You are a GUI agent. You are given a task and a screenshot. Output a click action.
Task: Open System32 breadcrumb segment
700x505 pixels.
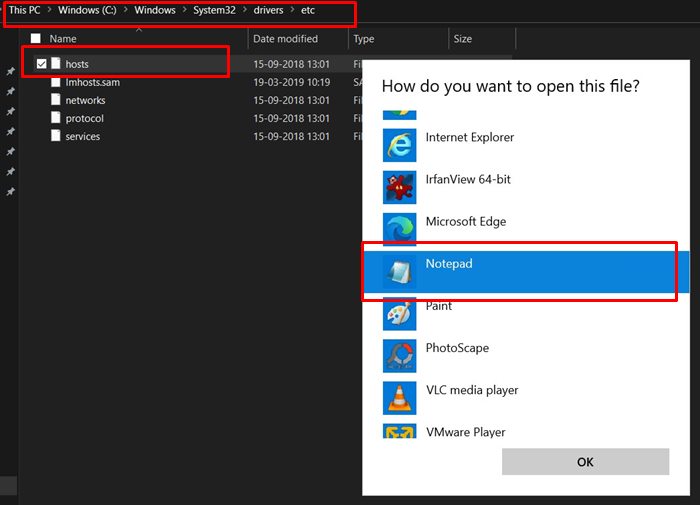click(214, 10)
